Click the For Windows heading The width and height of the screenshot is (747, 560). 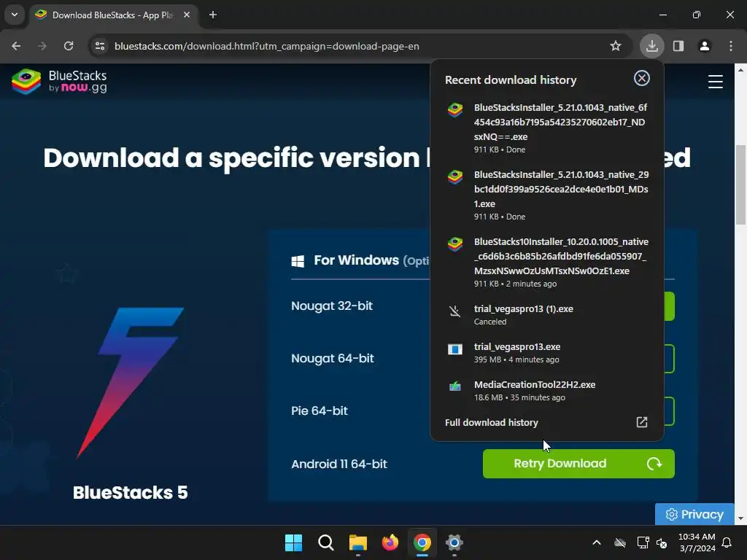click(356, 260)
